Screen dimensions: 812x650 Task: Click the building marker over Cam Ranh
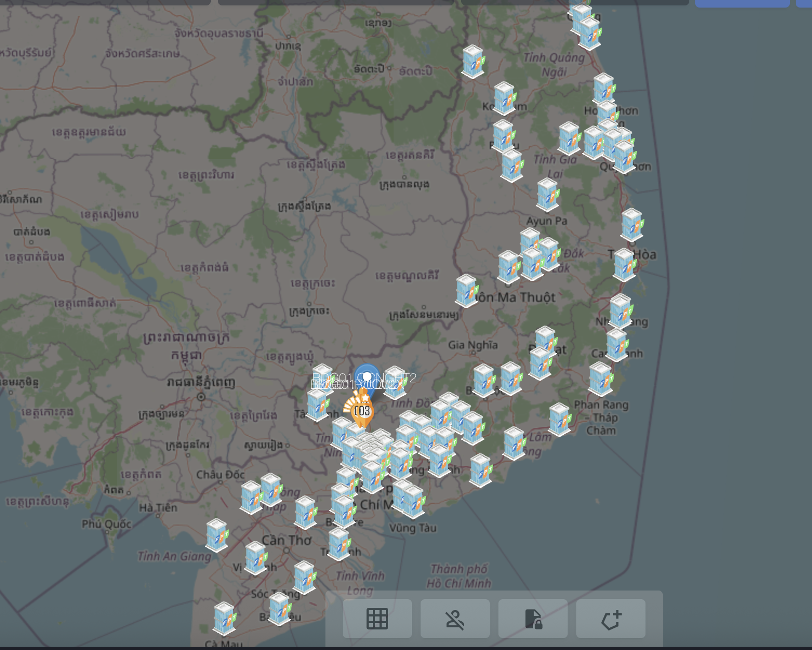click(616, 344)
